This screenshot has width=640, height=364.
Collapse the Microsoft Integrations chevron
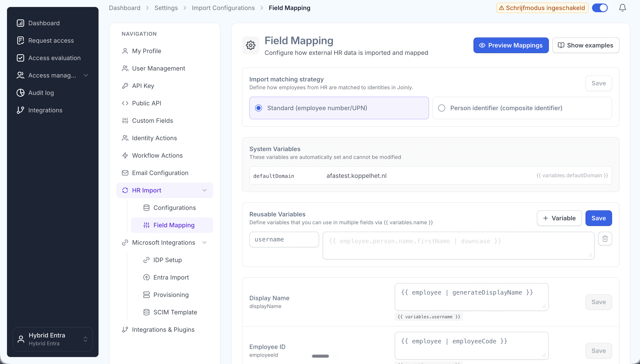point(204,243)
